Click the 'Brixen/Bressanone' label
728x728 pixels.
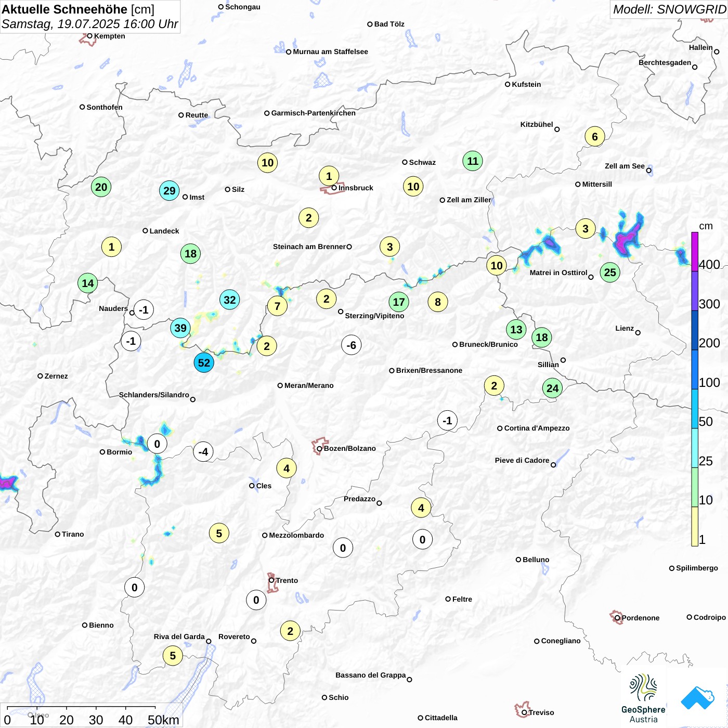429,370
